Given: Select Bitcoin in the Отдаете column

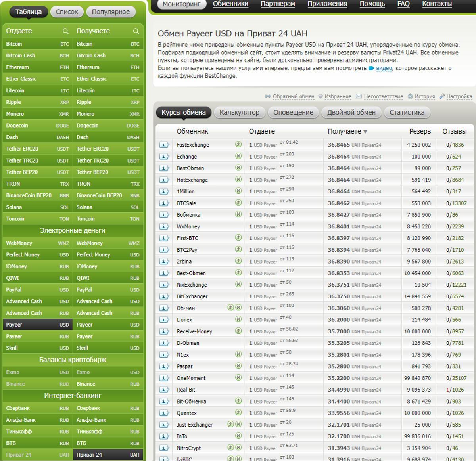Looking at the screenshot, I should click(38, 44).
